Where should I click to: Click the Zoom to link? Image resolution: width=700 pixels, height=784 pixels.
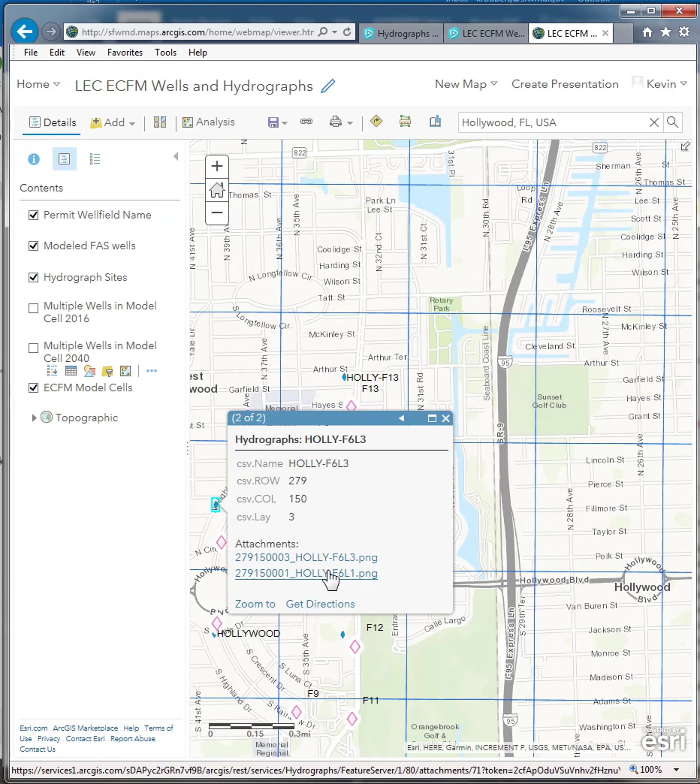255,604
